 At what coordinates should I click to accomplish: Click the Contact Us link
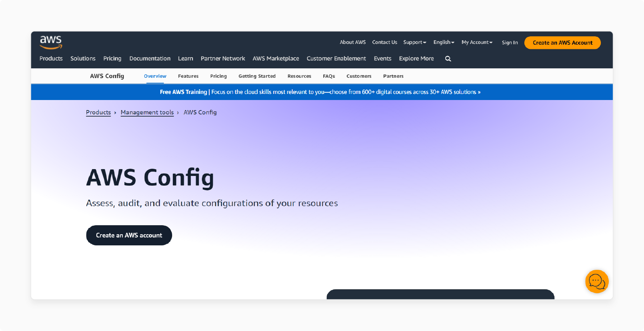385,42
